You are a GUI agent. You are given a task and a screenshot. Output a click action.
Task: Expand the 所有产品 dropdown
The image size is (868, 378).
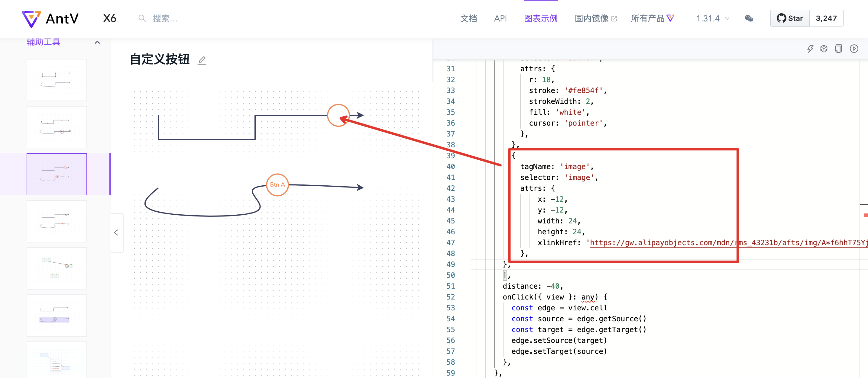652,18
